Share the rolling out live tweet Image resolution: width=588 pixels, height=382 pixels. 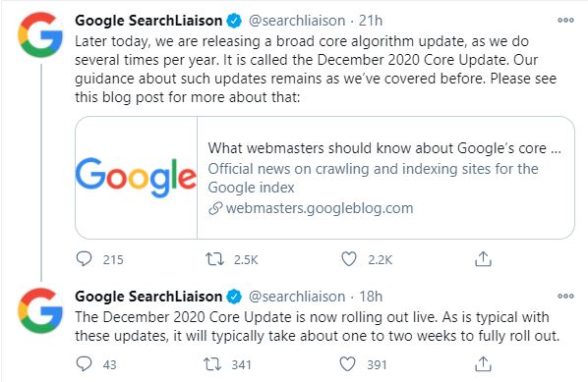(x=483, y=364)
